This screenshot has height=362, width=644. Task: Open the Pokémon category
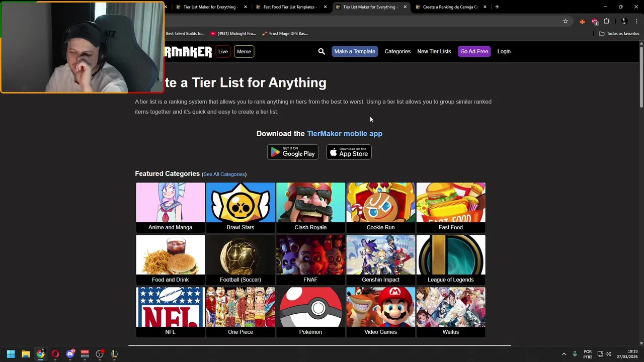click(x=310, y=312)
